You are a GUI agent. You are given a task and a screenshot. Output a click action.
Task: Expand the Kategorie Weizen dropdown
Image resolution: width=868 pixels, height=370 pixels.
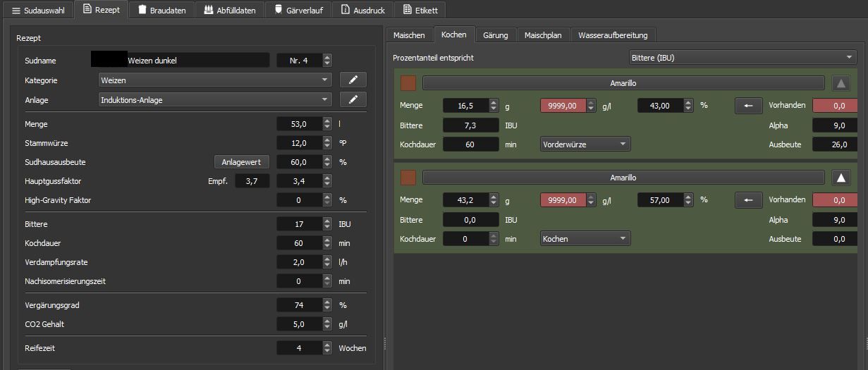215,80
